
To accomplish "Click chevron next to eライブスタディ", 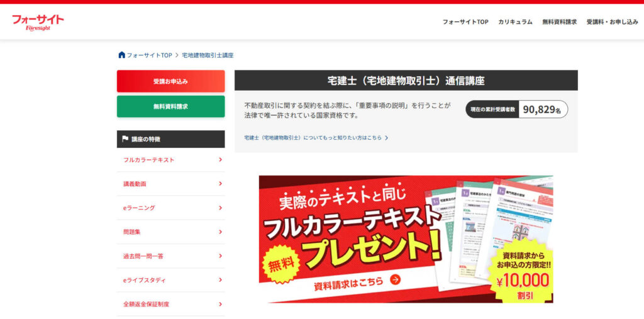I will pos(221,280).
